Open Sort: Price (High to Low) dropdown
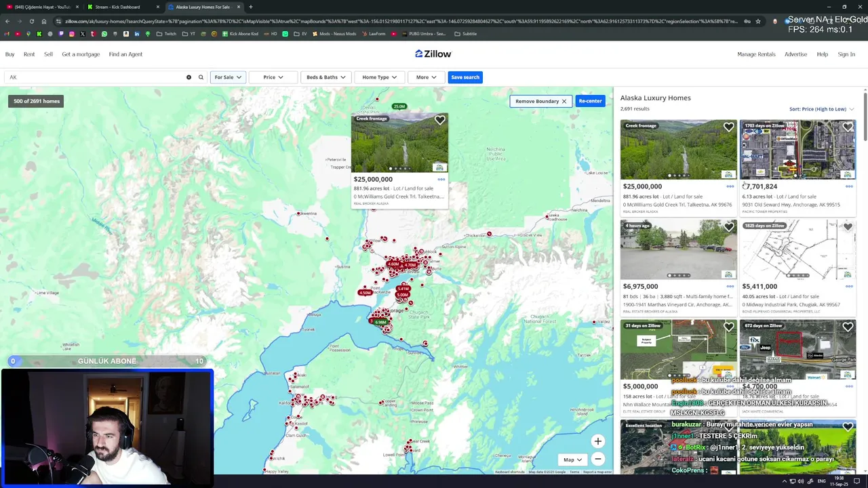The image size is (868, 488). coord(821,109)
